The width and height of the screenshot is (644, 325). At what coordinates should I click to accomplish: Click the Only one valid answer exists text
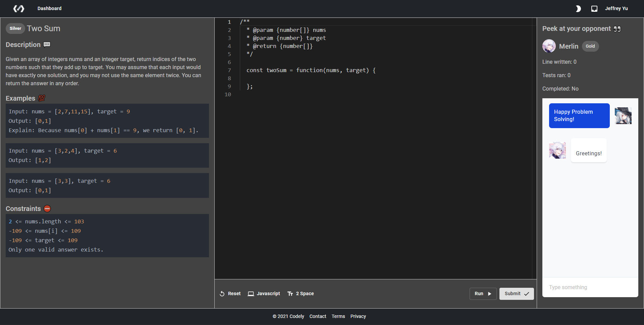pos(56,250)
